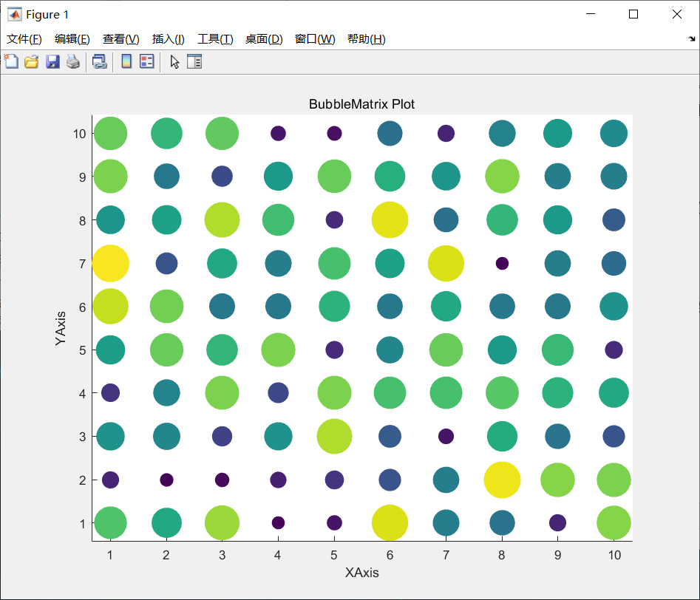Select the XAxis label
Viewport: 700px width, 600px height.
pyautogui.click(x=361, y=573)
